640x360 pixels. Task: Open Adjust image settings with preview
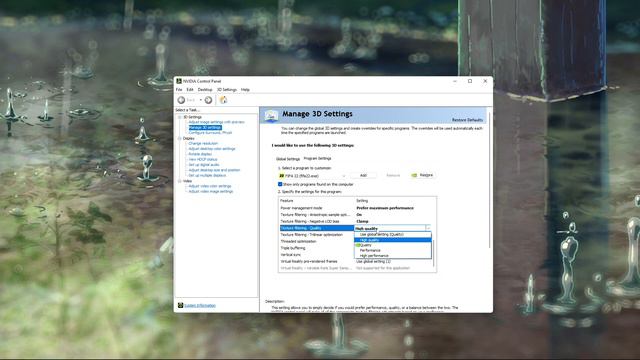click(216, 122)
